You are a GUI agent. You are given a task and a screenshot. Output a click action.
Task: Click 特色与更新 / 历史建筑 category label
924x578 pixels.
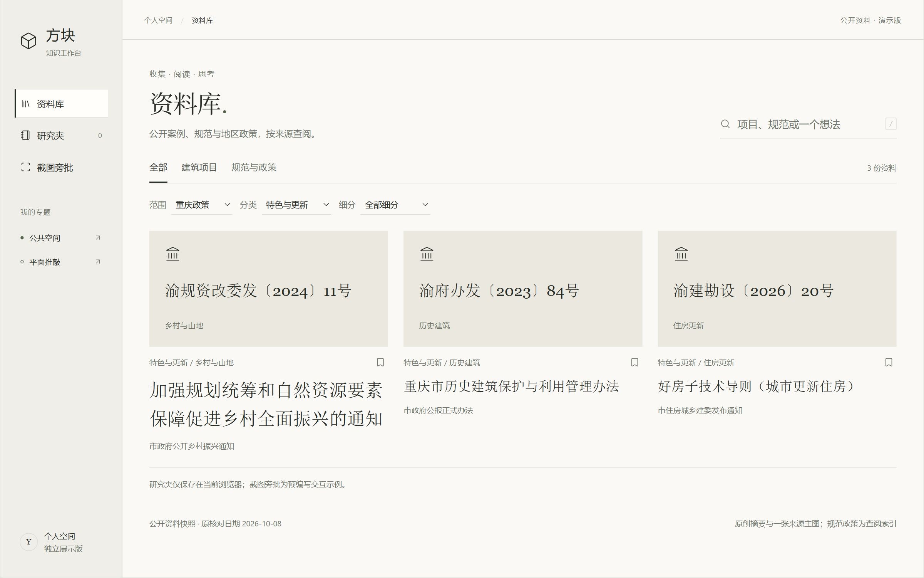(442, 363)
